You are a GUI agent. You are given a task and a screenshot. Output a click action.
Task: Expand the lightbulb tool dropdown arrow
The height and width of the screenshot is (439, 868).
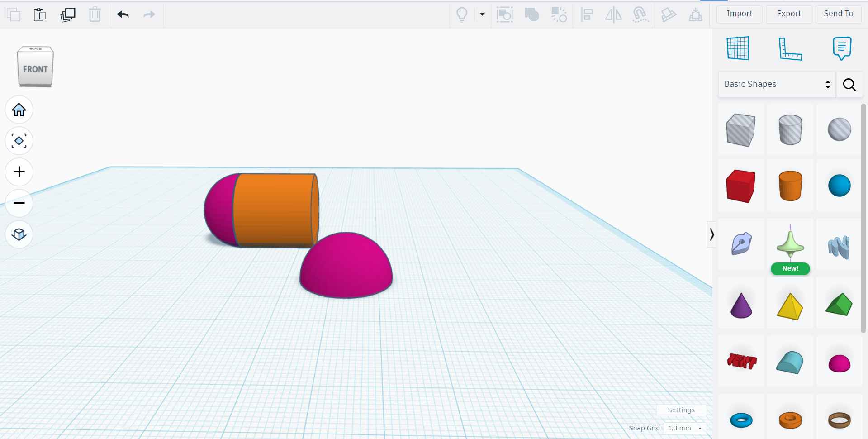pyautogui.click(x=482, y=14)
